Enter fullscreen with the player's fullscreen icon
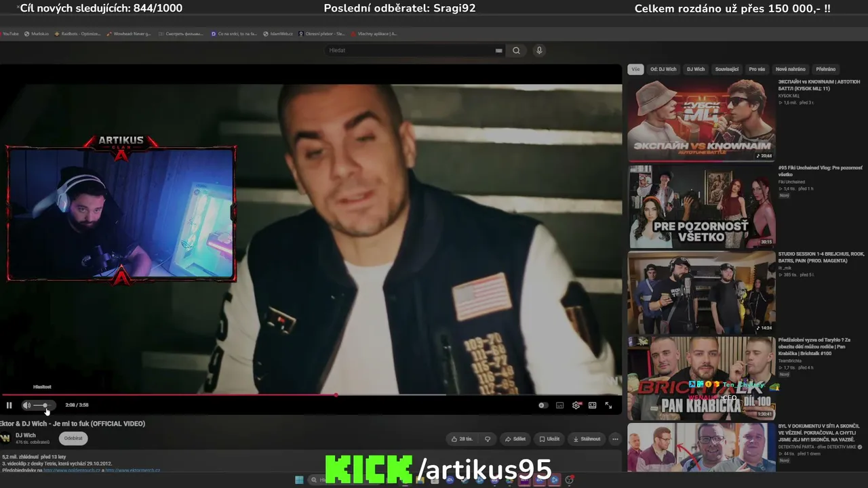Viewport: 868px width, 488px height. [x=608, y=405]
